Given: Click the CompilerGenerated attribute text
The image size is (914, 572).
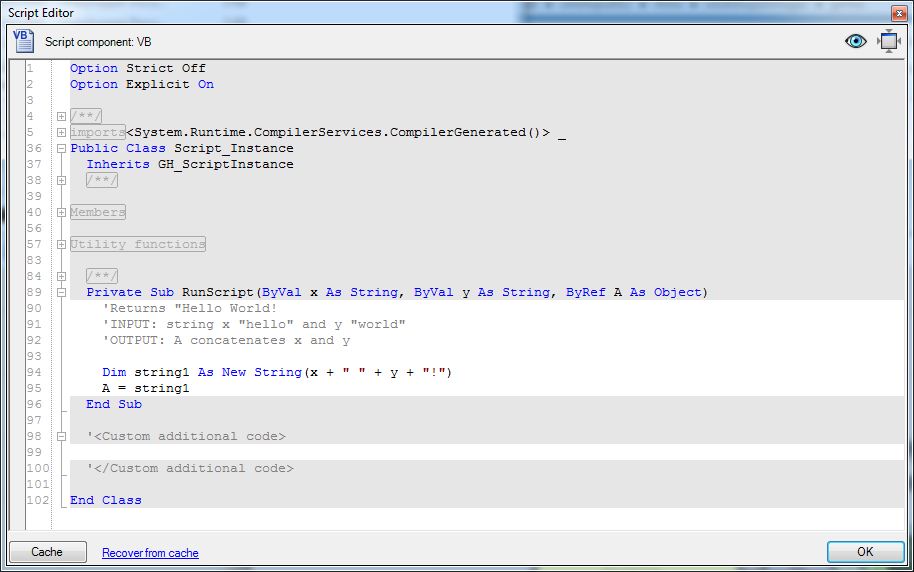Looking at the screenshot, I should 338,132.
